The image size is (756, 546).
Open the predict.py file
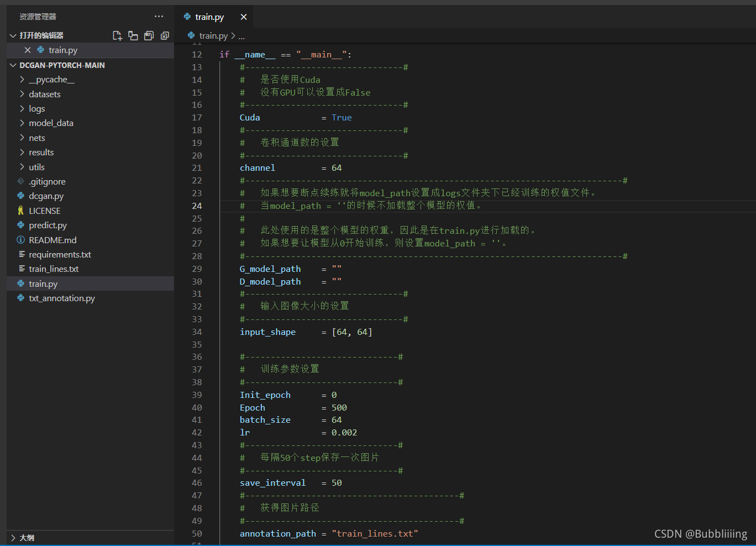90,225
